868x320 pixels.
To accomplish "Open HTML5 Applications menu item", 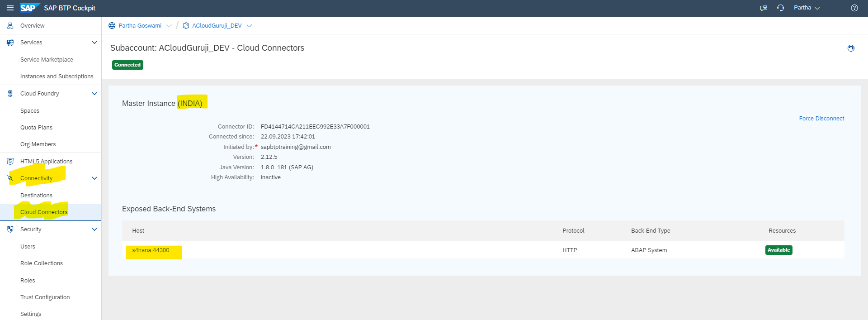I will click(x=46, y=162).
